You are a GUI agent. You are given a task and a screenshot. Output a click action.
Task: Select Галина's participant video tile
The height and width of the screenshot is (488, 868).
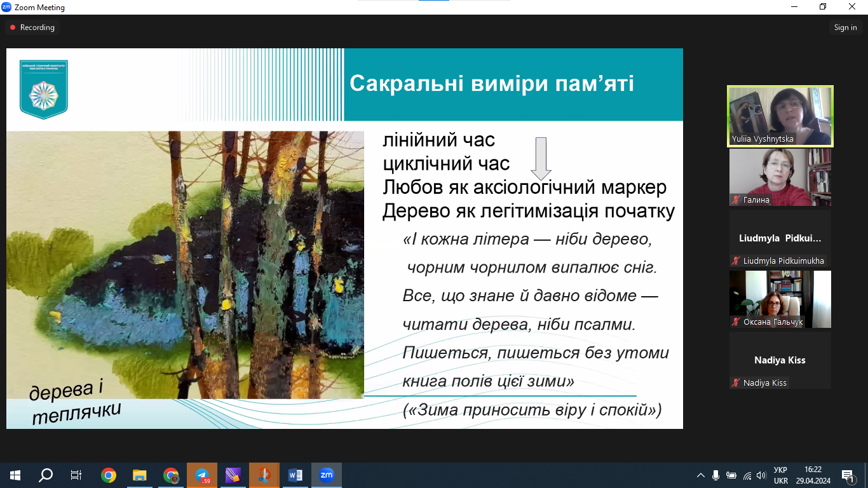tap(780, 177)
